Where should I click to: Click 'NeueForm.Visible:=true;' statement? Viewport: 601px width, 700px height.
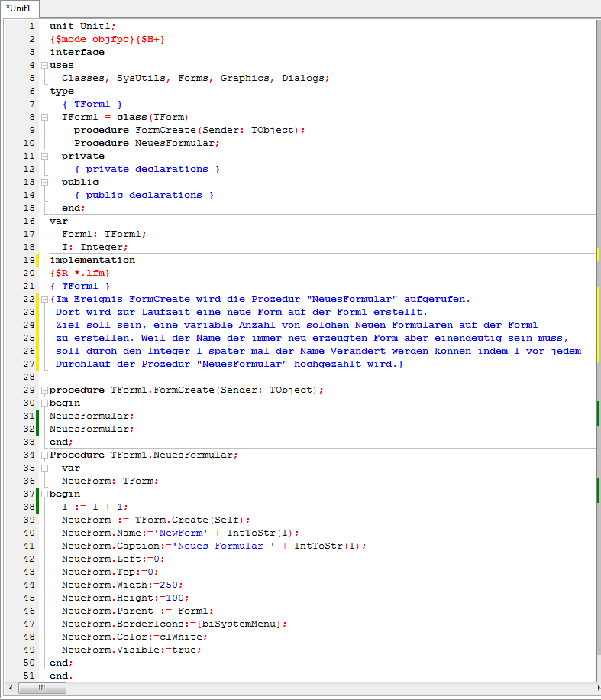131,650
